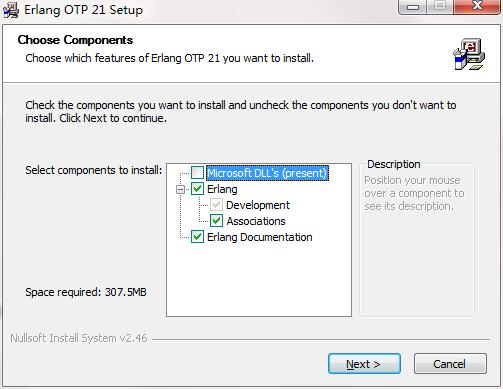Uncheck the Associations checkbox
Viewport: 503px width, 389px height.
[216, 221]
